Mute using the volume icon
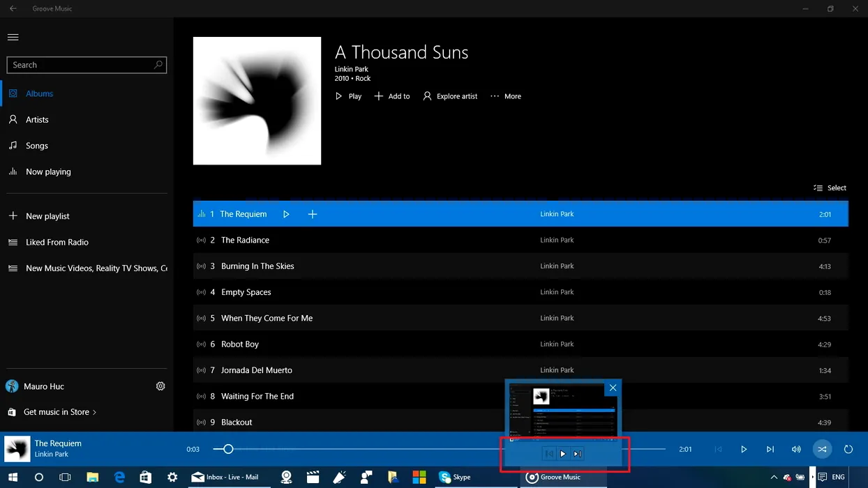This screenshot has height=488, width=868. point(796,450)
